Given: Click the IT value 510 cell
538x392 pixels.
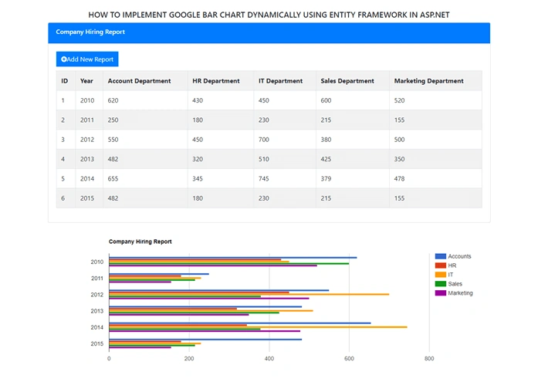Looking at the screenshot, I should point(285,159).
